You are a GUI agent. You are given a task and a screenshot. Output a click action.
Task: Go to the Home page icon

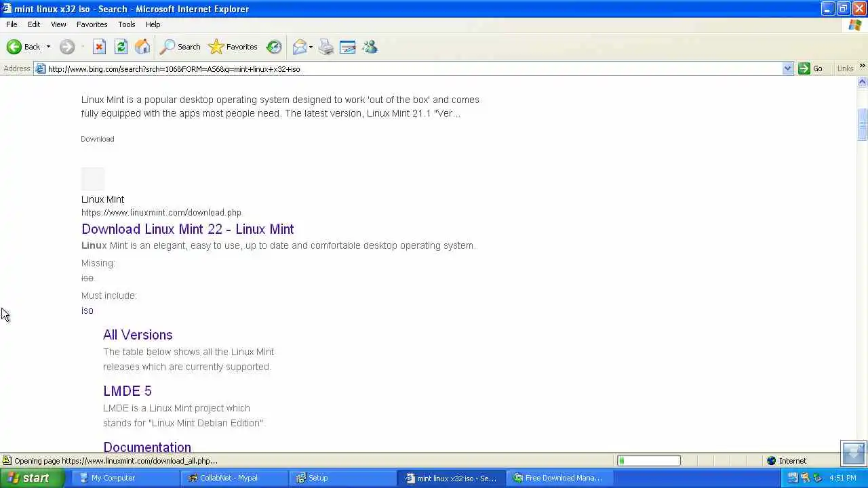point(142,47)
